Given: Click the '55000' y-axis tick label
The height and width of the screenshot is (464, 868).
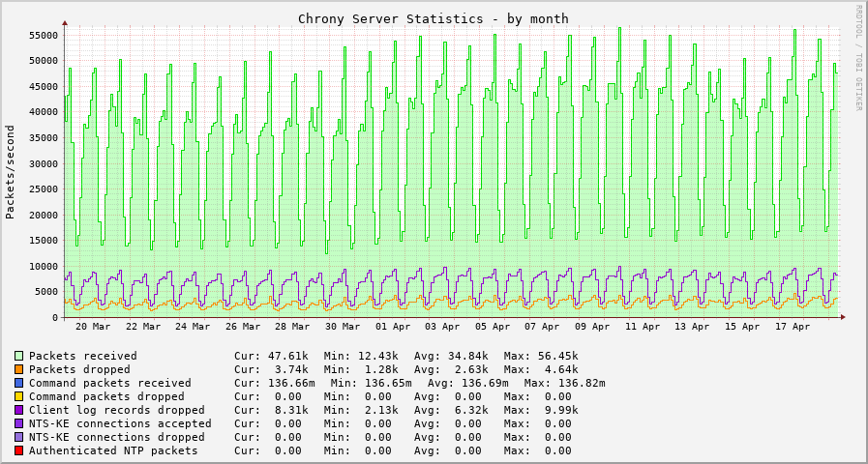Looking at the screenshot, I should click(x=43, y=35).
